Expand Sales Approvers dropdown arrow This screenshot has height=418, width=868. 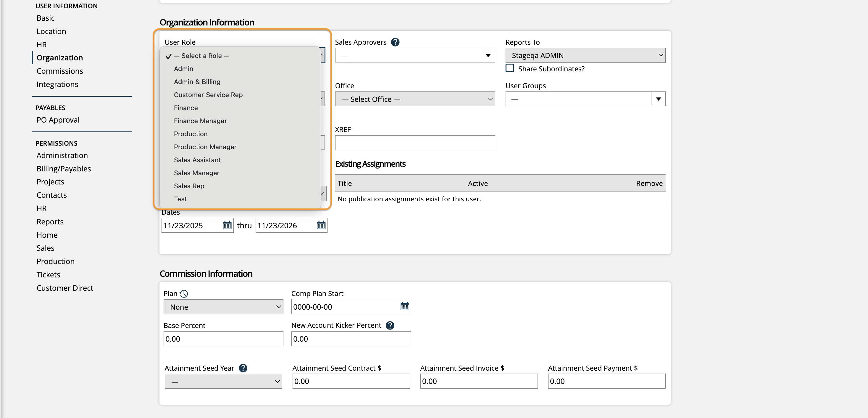488,55
